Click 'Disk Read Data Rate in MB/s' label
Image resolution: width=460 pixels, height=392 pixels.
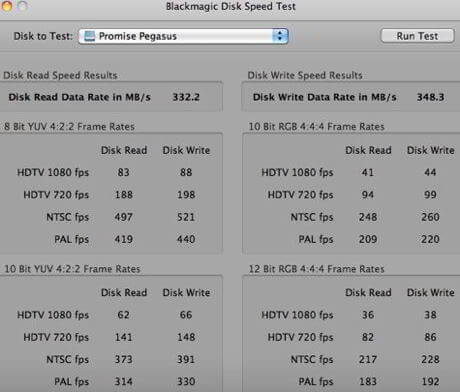(80, 97)
